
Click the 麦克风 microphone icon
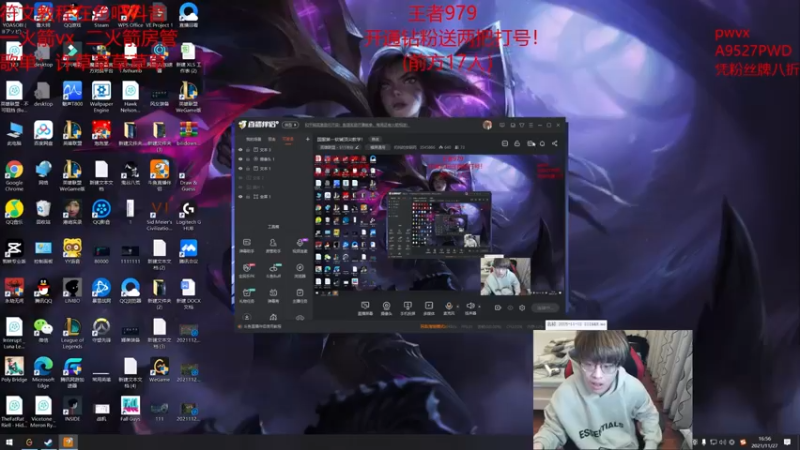(x=449, y=308)
